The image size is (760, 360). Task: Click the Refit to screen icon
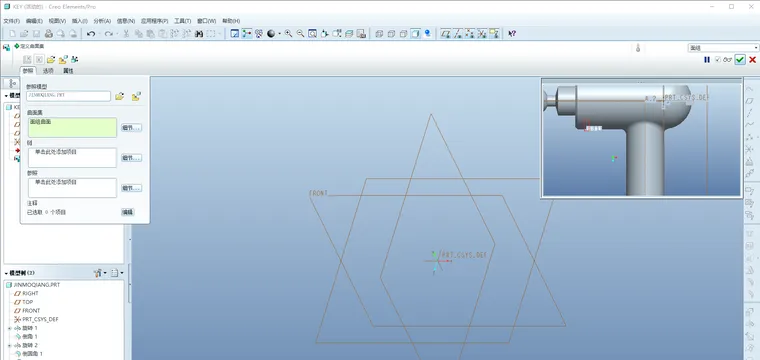click(313, 33)
